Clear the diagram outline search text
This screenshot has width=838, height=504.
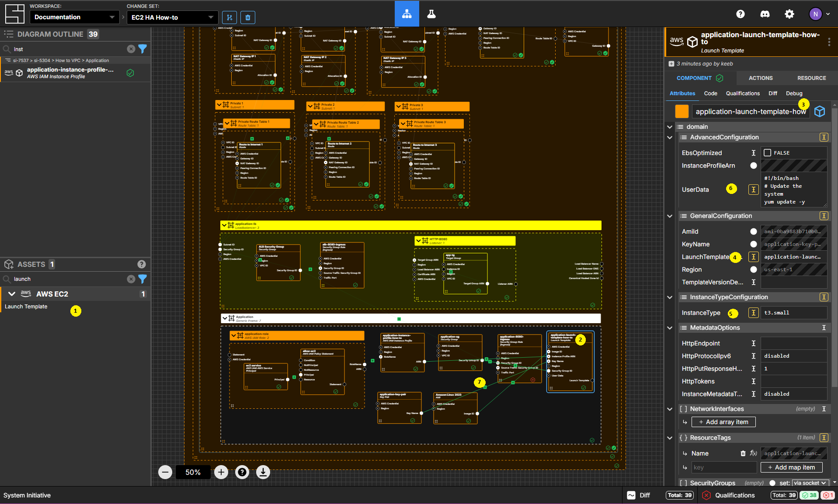point(131,49)
